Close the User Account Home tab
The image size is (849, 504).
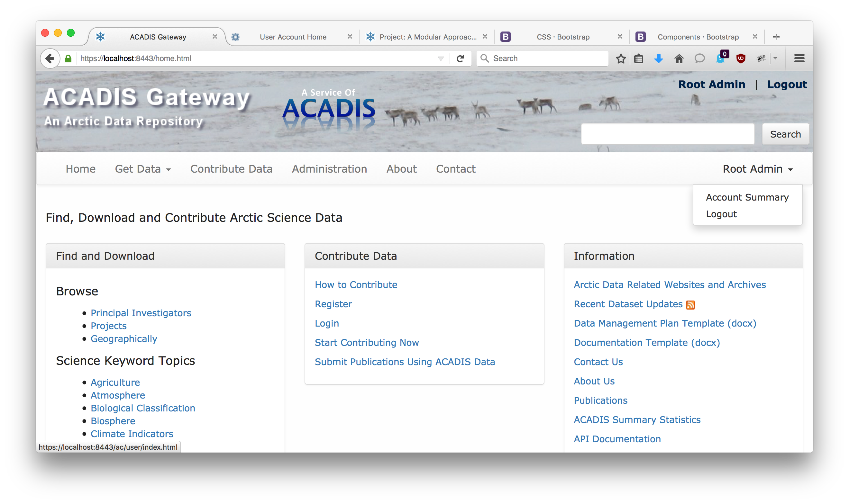click(350, 37)
